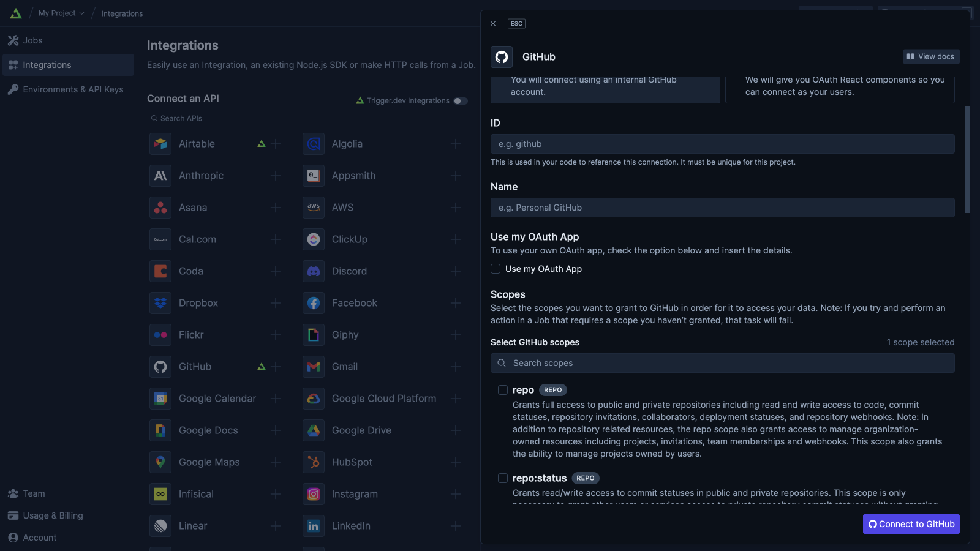This screenshot has height=551, width=980.
Task: Tick the repo scope checkbox
Action: coord(503,390)
